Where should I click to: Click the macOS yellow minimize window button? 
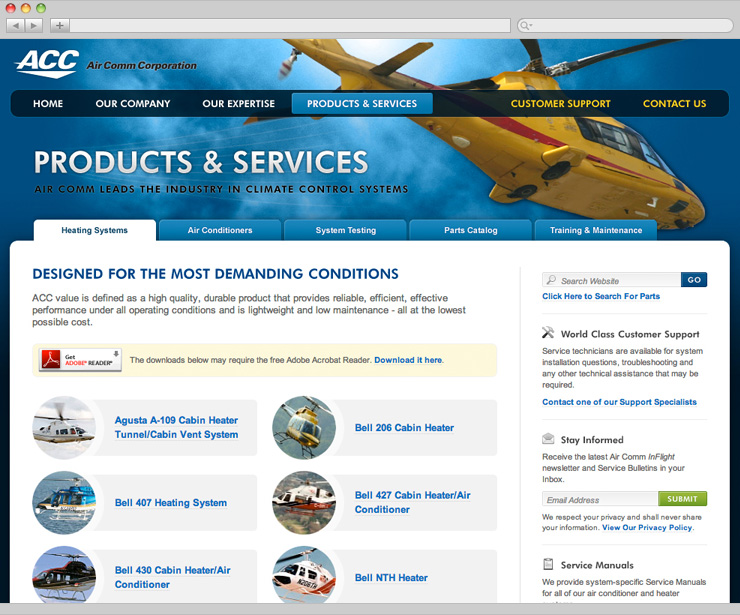tap(26, 8)
